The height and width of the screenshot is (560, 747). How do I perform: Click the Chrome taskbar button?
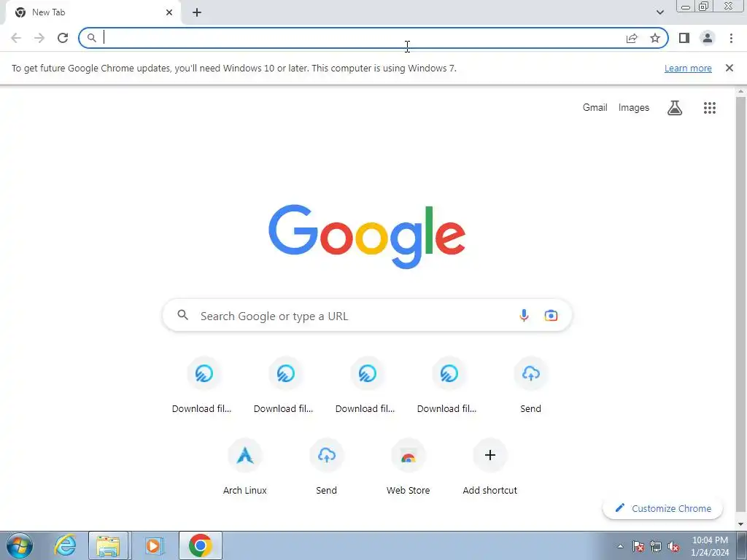click(x=200, y=545)
